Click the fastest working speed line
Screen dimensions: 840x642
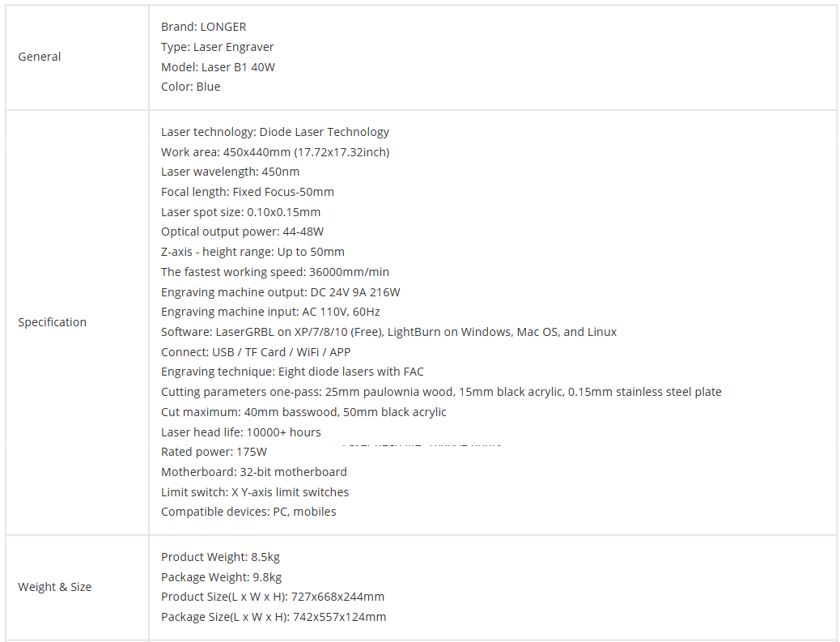(x=274, y=272)
